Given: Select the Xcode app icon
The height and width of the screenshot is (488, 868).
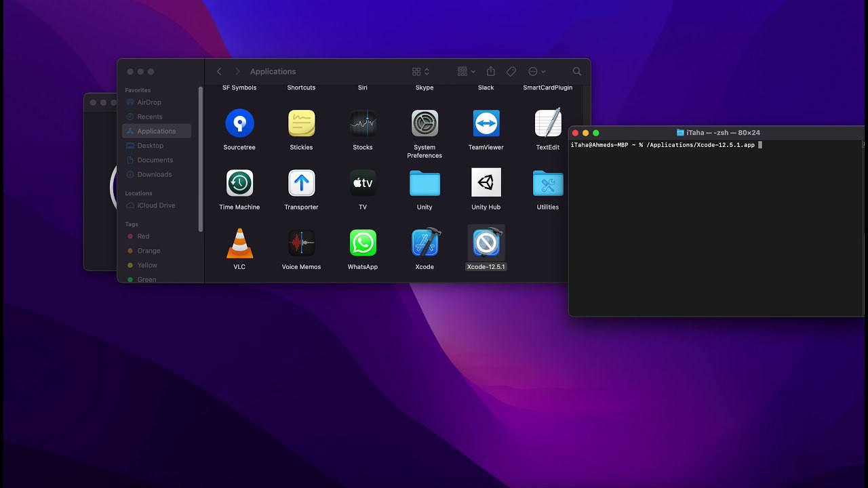Looking at the screenshot, I should click(x=426, y=242).
